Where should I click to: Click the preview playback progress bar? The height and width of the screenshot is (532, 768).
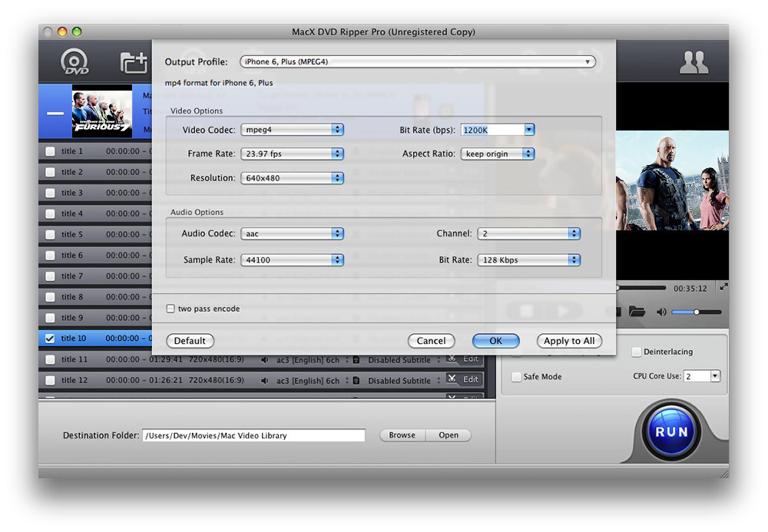coord(641,288)
